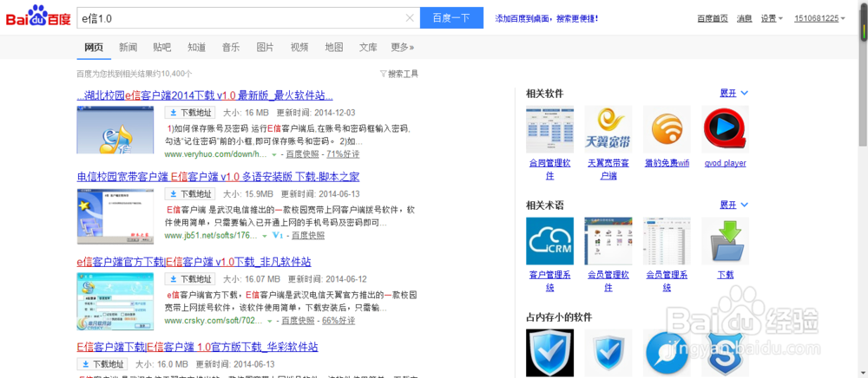Click the blue shield checkmark icon
This screenshot has height=378, width=868.
(x=608, y=353)
